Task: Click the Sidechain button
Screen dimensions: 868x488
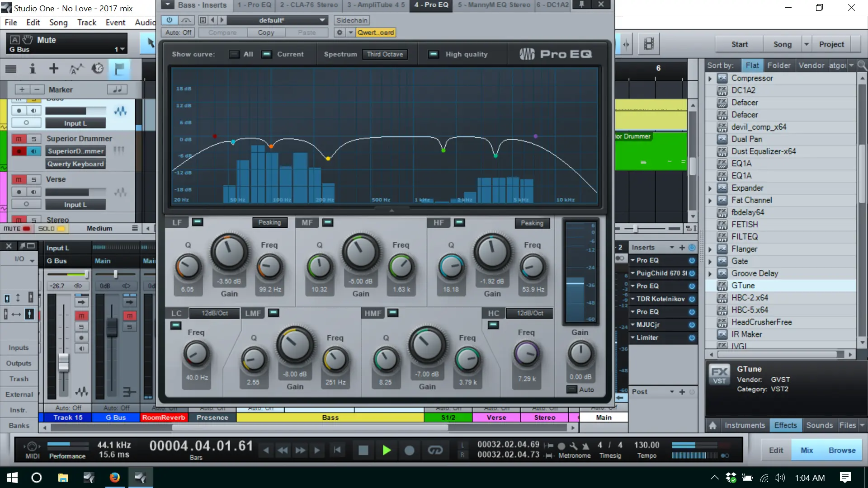Action: tap(352, 20)
